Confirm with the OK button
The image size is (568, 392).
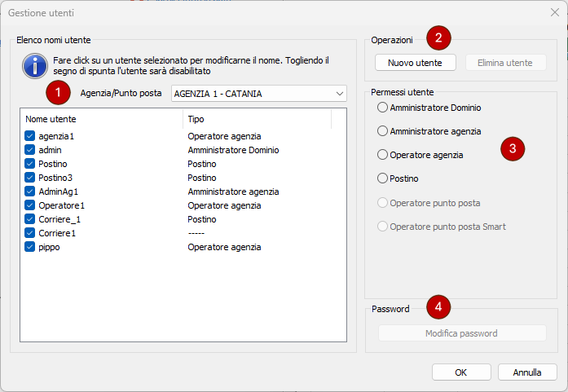[x=461, y=372]
